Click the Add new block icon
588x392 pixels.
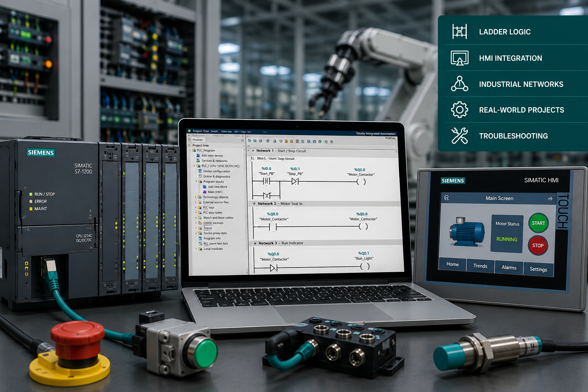tap(204, 187)
